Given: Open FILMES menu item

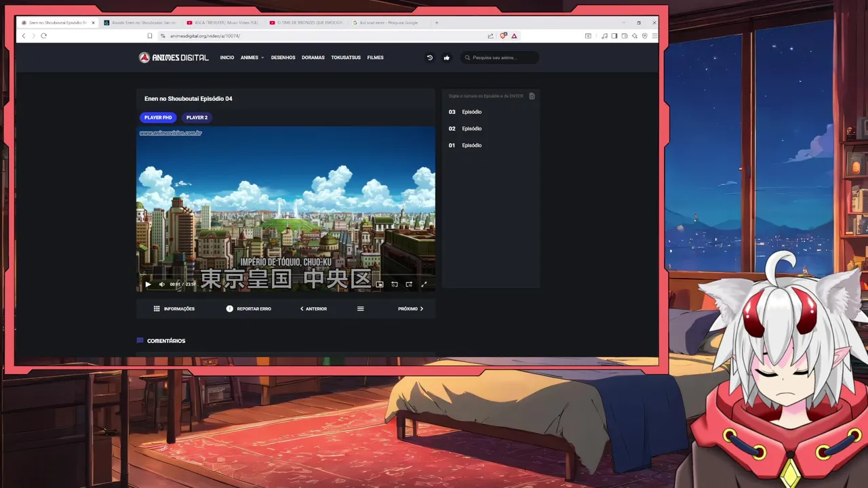Looking at the screenshot, I should coord(375,58).
